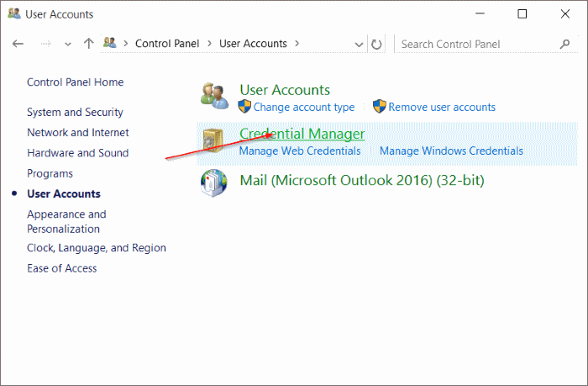Click the Mail Outlook icon
The image size is (588, 386).
pyautogui.click(x=214, y=181)
